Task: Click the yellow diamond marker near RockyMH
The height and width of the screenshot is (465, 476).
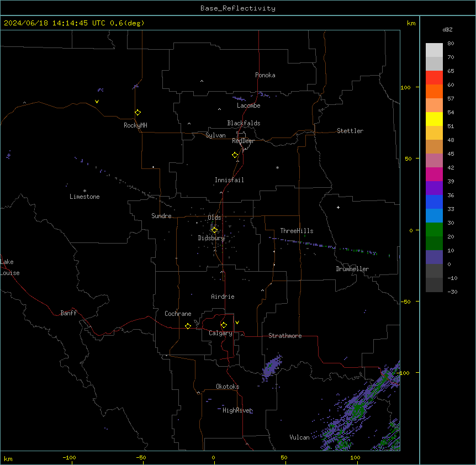Action: pyautogui.click(x=137, y=113)
